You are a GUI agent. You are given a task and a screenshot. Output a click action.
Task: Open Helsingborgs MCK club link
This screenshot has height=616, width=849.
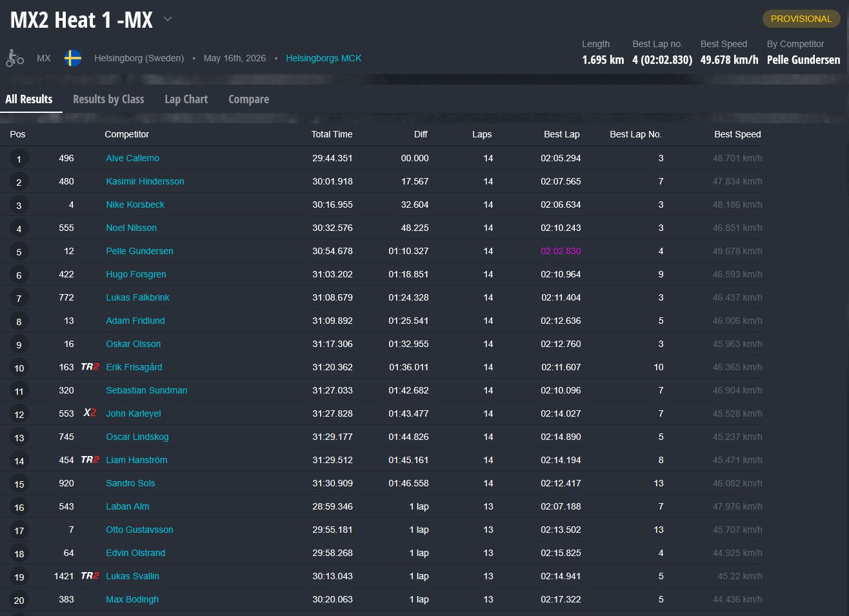pos(323,58)
